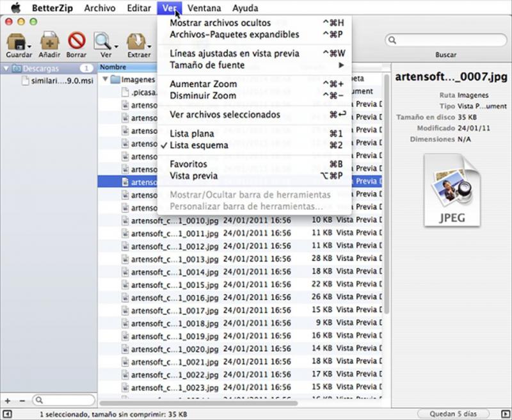
Task: Click the magnifier icon in Buscar field
Action: click(392, 40)
